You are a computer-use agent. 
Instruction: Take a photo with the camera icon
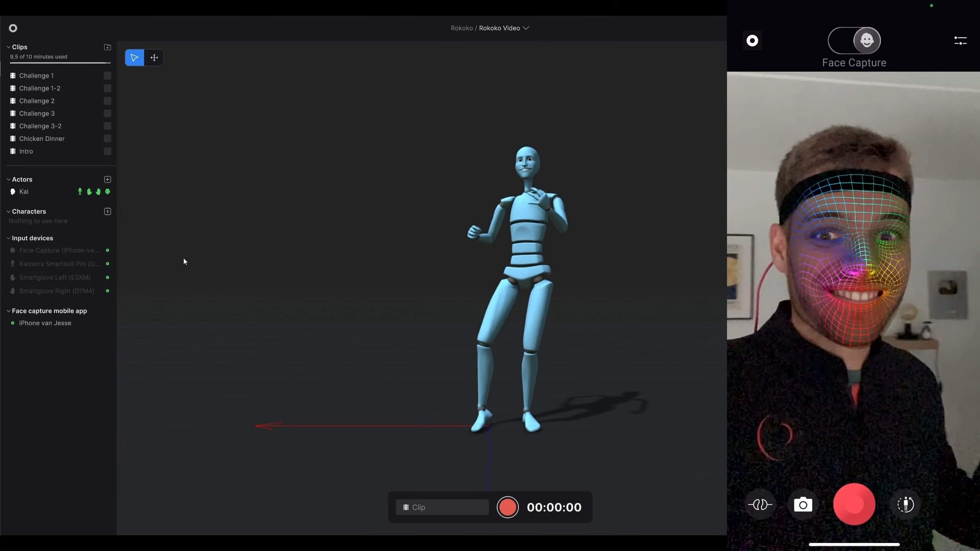[x=803, y=504]
